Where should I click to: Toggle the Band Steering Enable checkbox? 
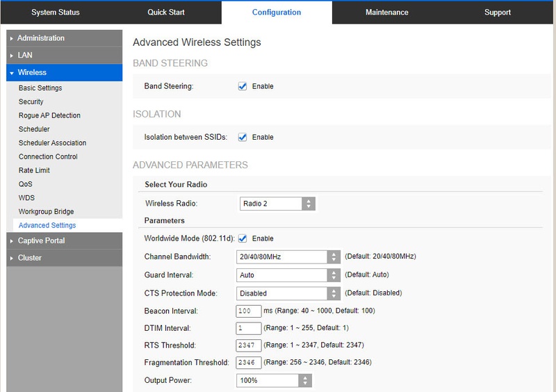243,86
